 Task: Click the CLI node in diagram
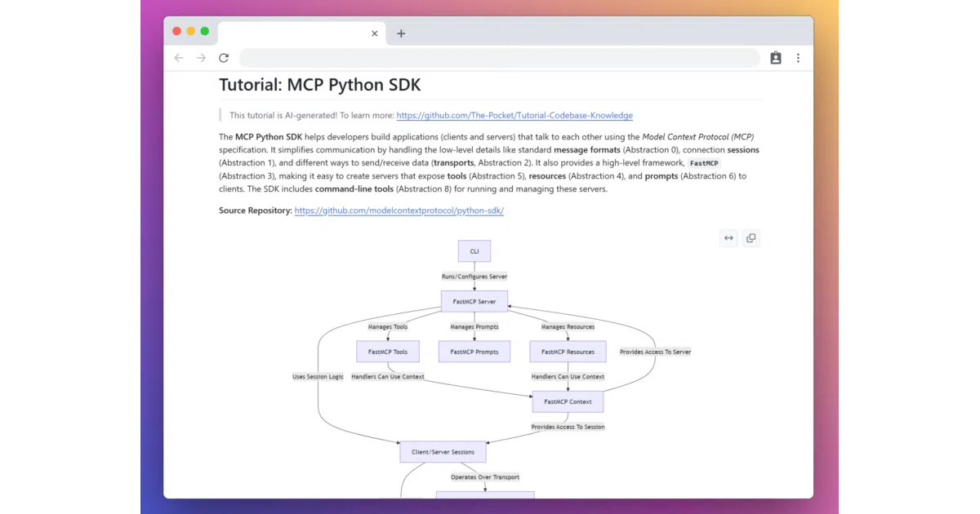tap(474, 251)
